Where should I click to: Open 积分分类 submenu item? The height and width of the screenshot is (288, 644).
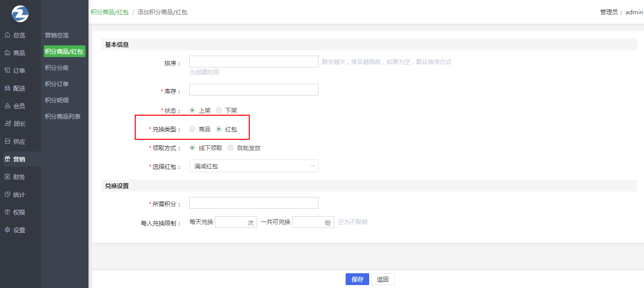point(57,68)
